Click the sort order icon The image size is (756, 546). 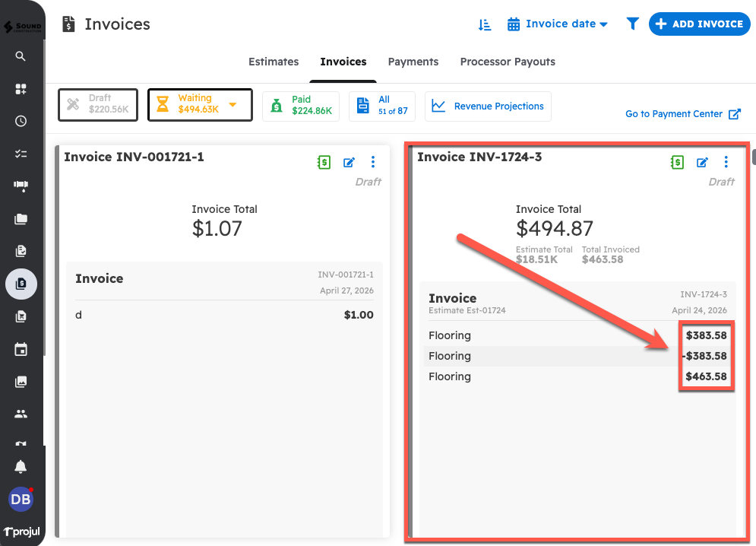pos(485,24)
